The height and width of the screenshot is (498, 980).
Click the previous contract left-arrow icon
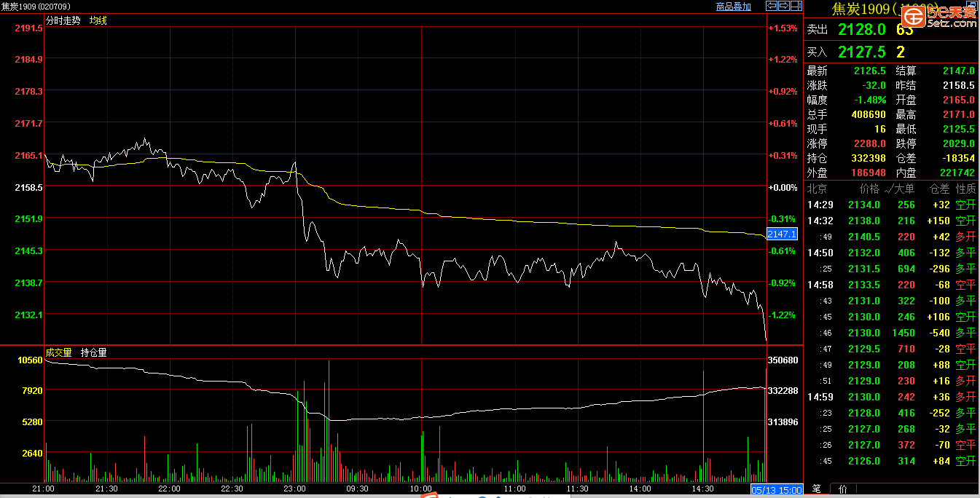(771, 6)
